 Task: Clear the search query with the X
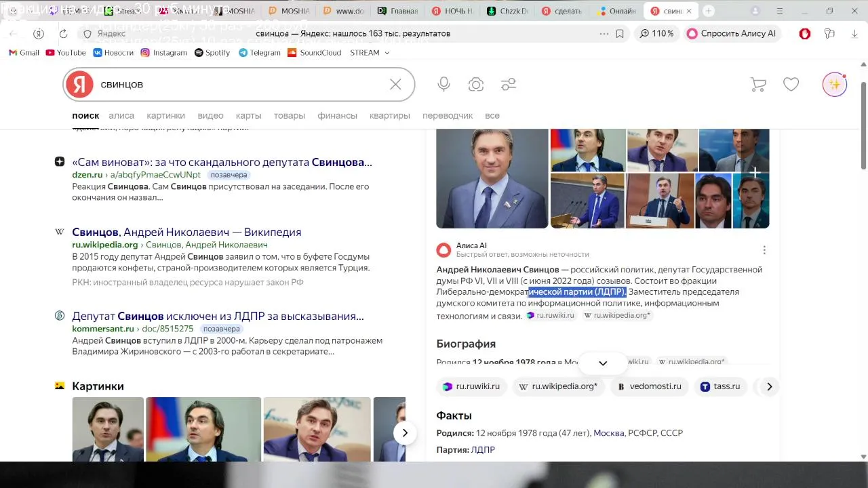point(395,84)
